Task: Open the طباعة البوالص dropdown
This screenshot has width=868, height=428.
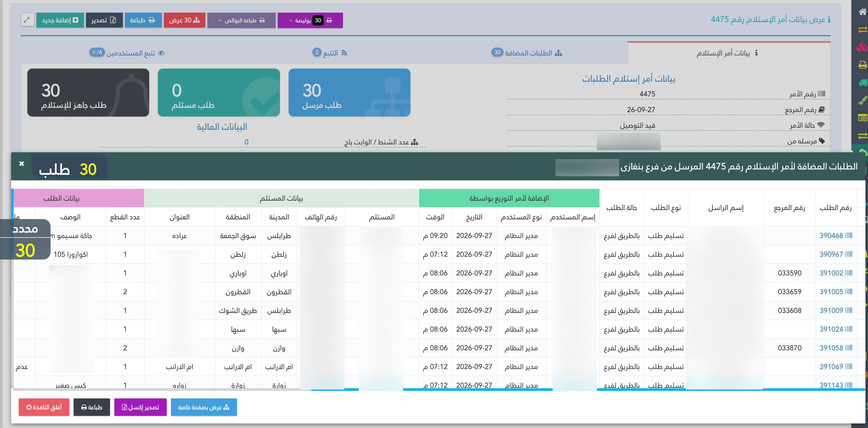Action: [x=241, y=20]
